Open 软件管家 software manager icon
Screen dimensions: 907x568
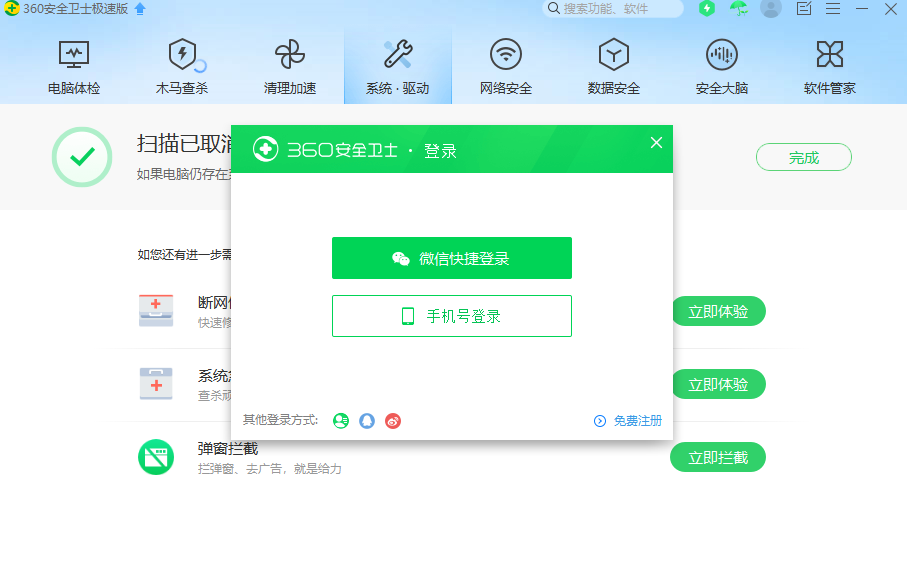[830, 55]
